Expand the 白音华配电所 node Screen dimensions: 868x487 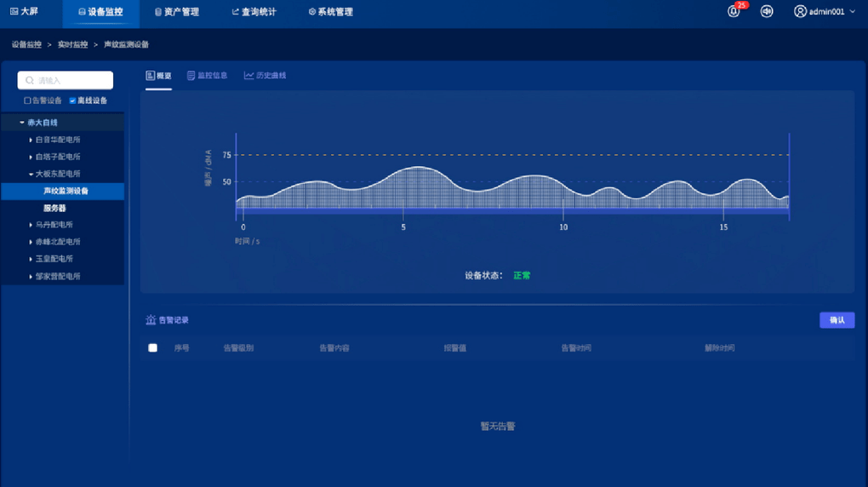31,140
